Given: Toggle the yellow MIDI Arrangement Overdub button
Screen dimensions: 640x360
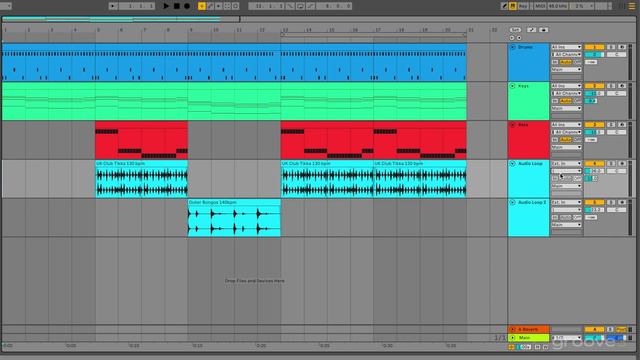Looking at the screenshot, I should coord(202,6).
